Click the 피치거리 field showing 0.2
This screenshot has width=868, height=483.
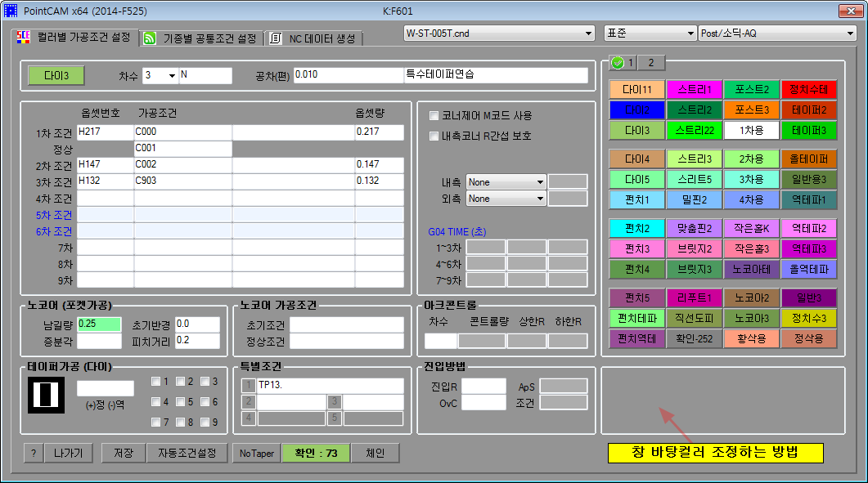[198, 341]
